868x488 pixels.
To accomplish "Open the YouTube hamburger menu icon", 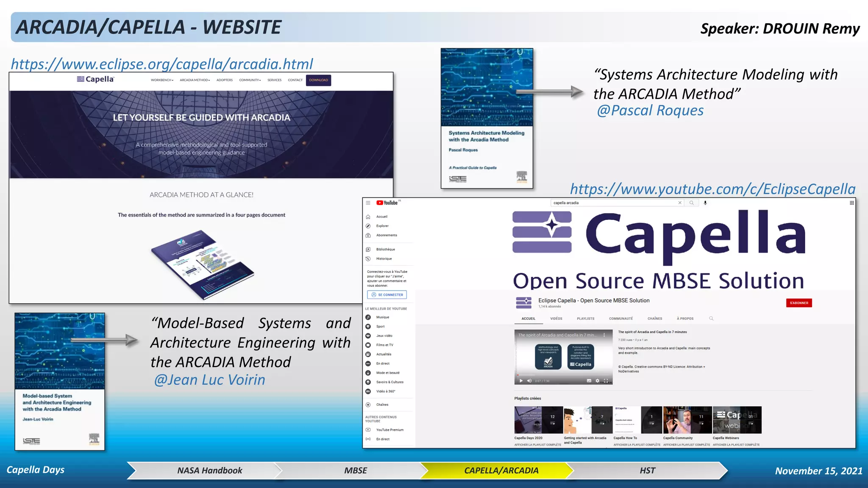I will (368, 203).
